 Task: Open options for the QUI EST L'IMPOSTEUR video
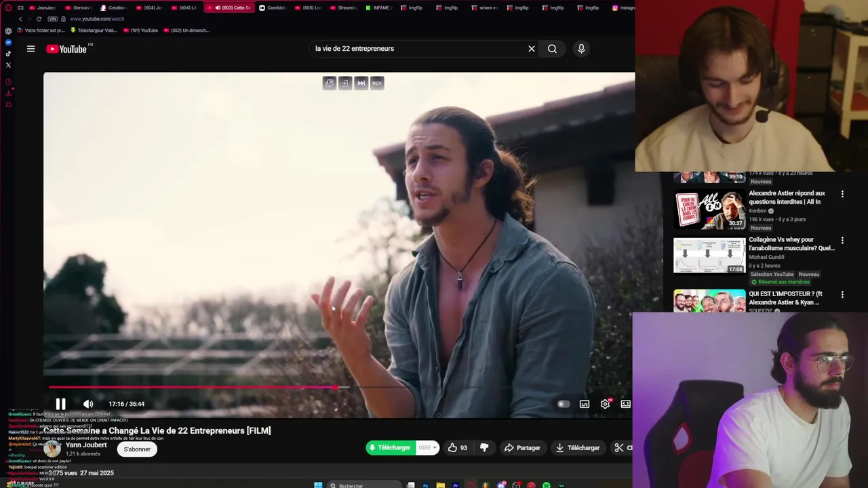tap(842, 295)
